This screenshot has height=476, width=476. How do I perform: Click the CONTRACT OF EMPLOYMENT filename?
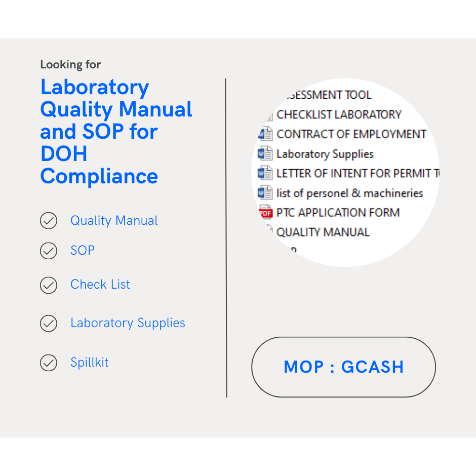[x=351, y=134]
